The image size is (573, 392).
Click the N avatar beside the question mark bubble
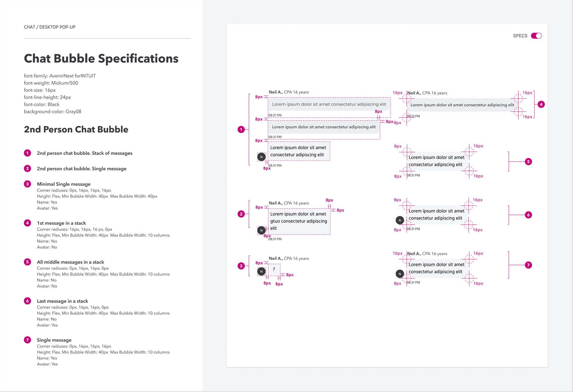pos(261,271)
